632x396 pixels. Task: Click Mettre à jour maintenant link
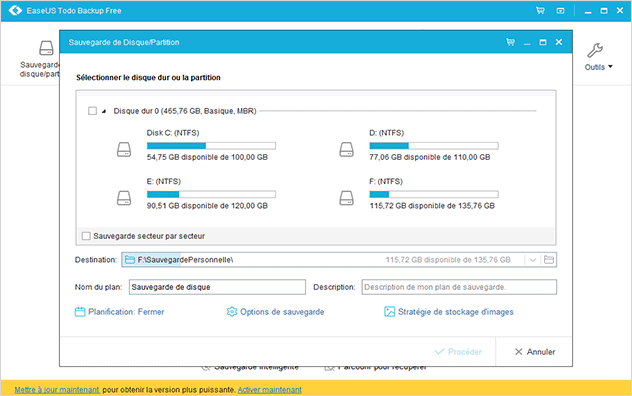point(57,390)
